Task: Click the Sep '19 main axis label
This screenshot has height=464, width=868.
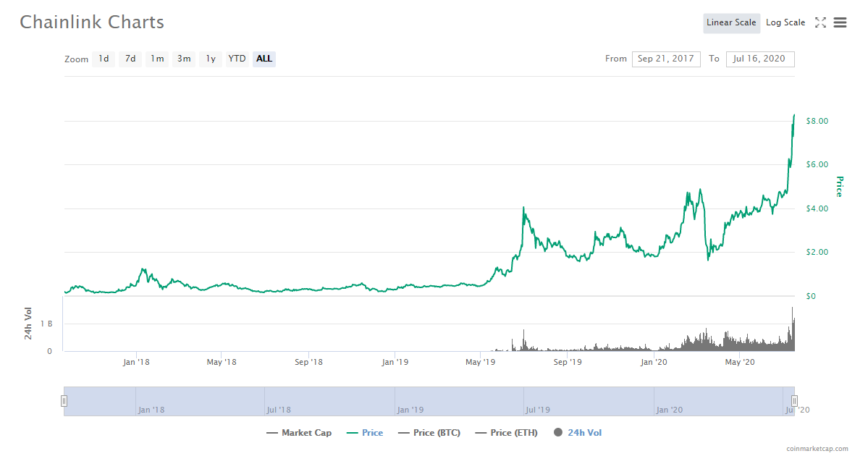Action: (568, 362)
